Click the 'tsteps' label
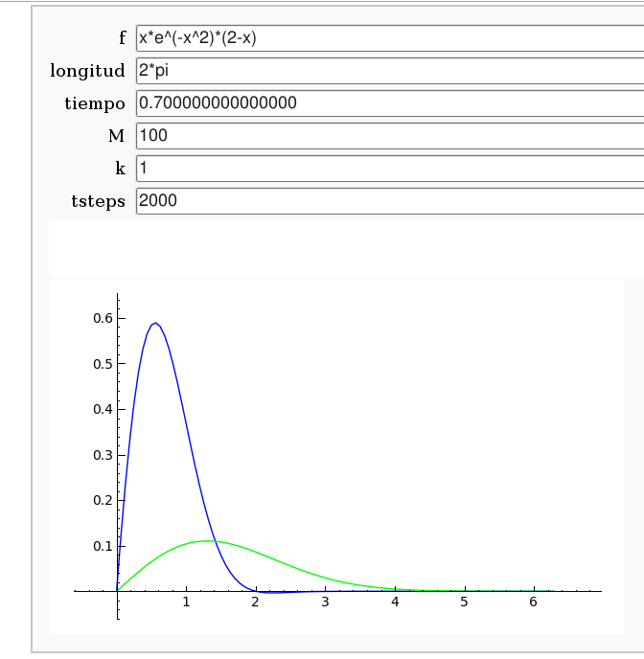Screen dimensions: 644x659 [x=99, y=201]
